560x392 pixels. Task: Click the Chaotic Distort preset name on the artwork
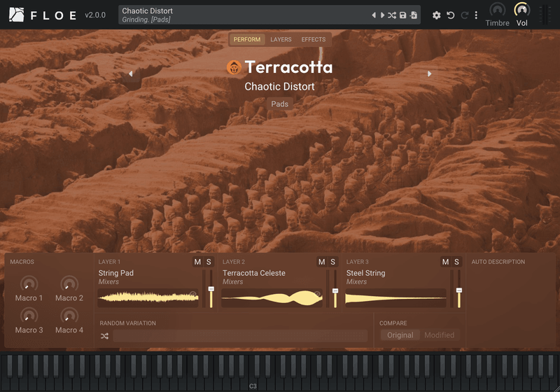(279, 86)
